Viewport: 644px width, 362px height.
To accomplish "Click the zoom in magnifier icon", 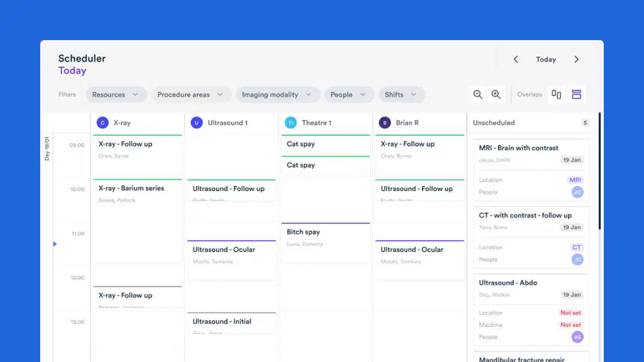I will pyautogui.click(x=496, y=94).
